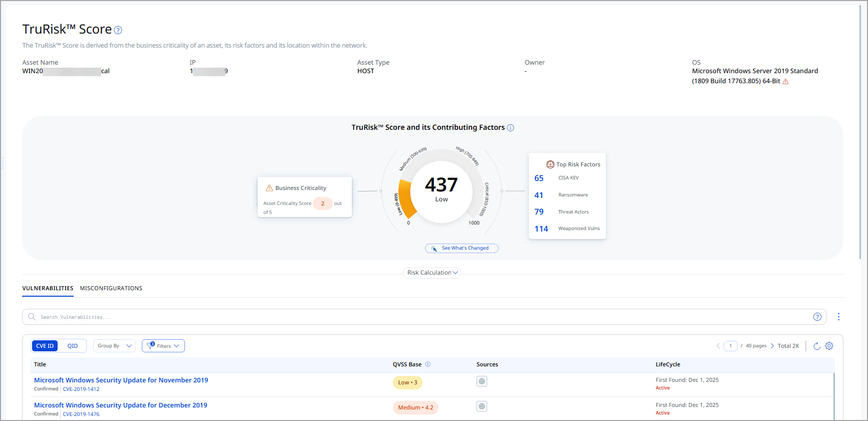Click the search magnifier icon
The image size is (868, 421).
[32, 317]
